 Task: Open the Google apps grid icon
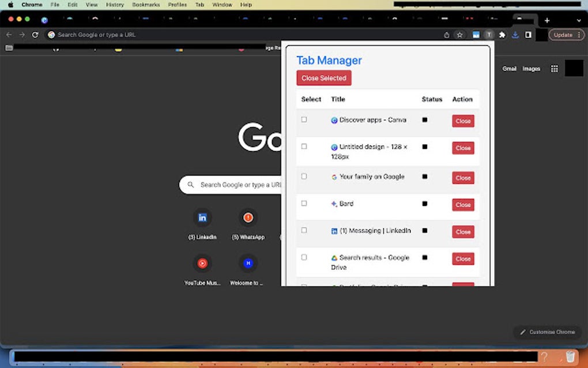click(554, 68)
